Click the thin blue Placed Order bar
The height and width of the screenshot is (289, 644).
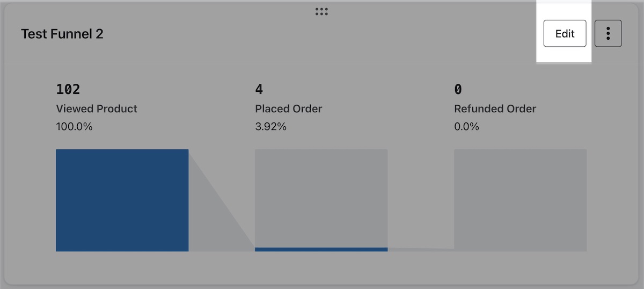(321, 249)
